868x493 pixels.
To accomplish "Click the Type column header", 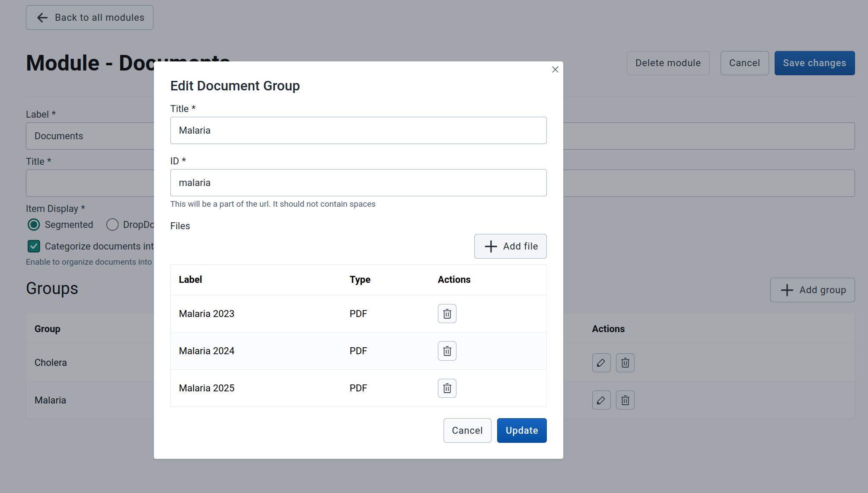I will click(x=360, y=279).
